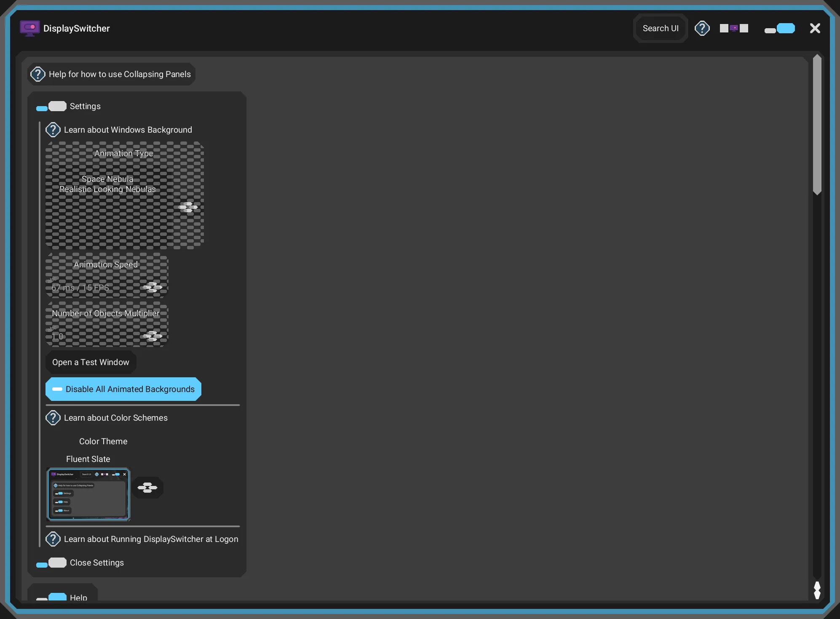Click the DisplaySwitcher app logo icon
Screen dimensions: 840x619
tap(29, 28)
